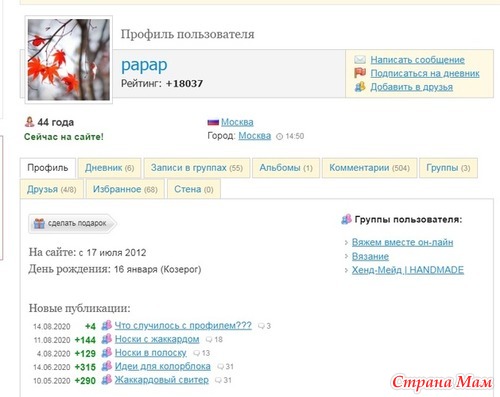Click the Город Москва link
500x397 pixels.
(255, 136)
